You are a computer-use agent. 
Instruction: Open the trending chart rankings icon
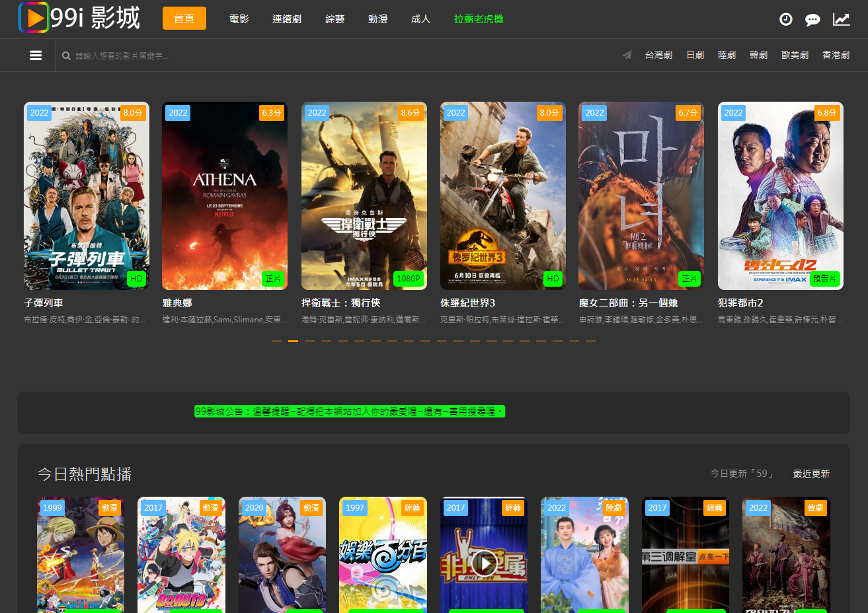point(841,19)
